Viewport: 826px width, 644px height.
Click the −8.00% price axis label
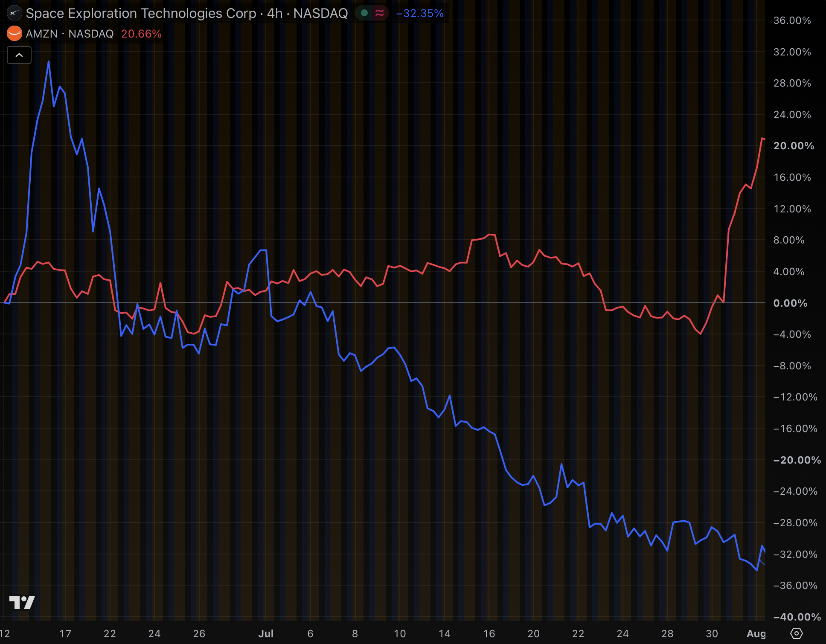[792, 366]
